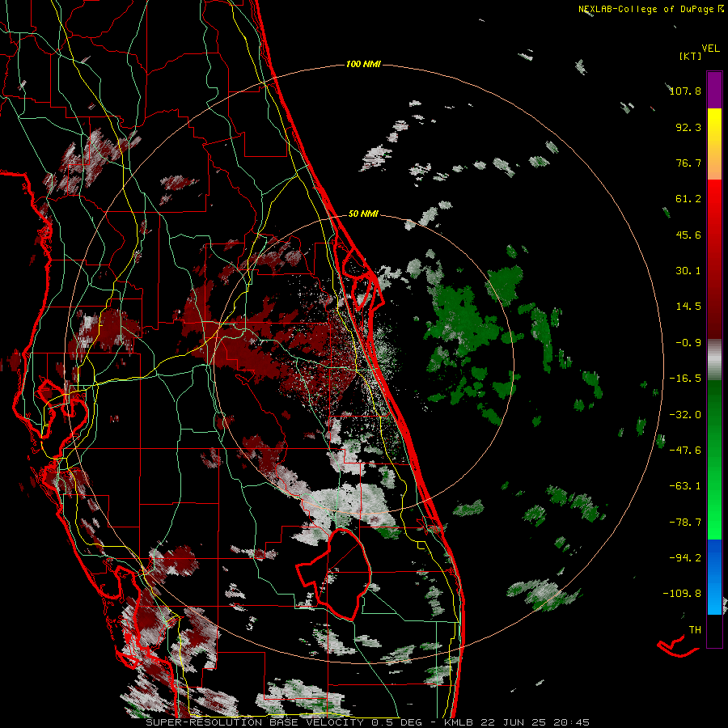Screen dimensions: 728x728
Task: Click the -32.0 velocity scale value
Action: [685, 415]
